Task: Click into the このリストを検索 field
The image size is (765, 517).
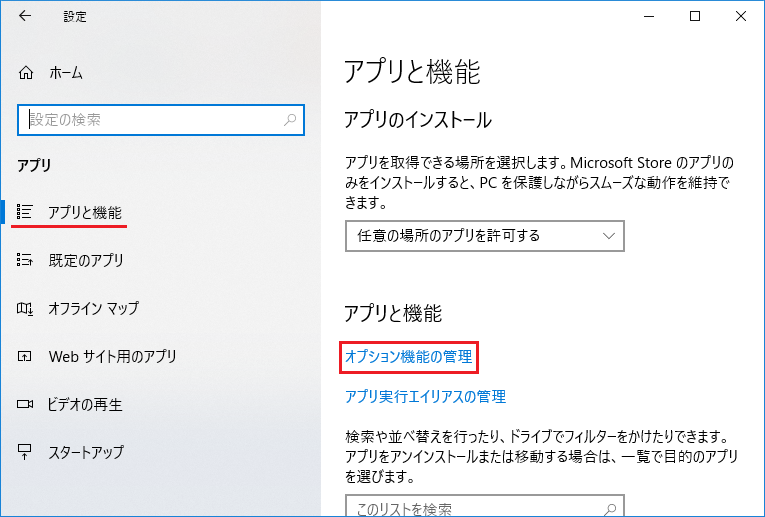Action: (x=470, y=508)
